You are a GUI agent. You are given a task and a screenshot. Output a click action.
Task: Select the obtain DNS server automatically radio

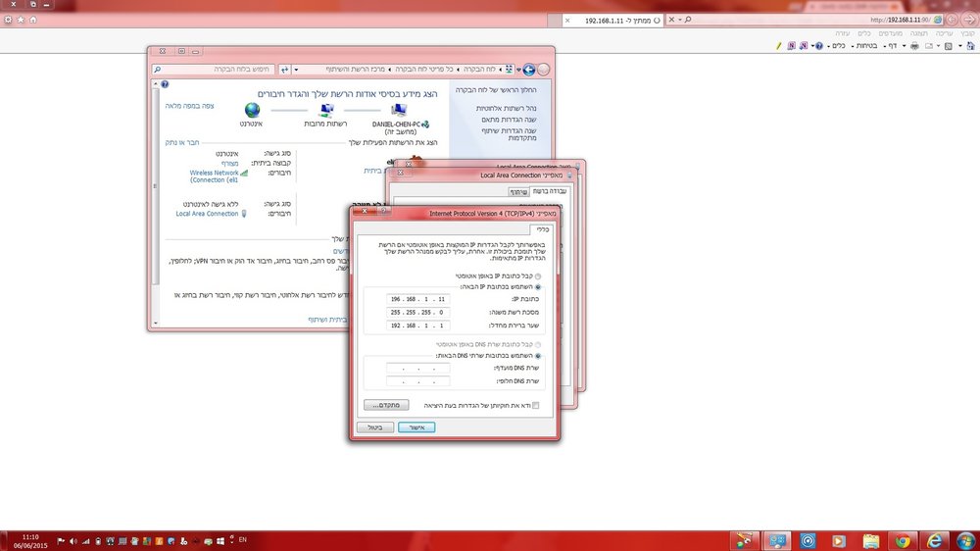(537, 344)
